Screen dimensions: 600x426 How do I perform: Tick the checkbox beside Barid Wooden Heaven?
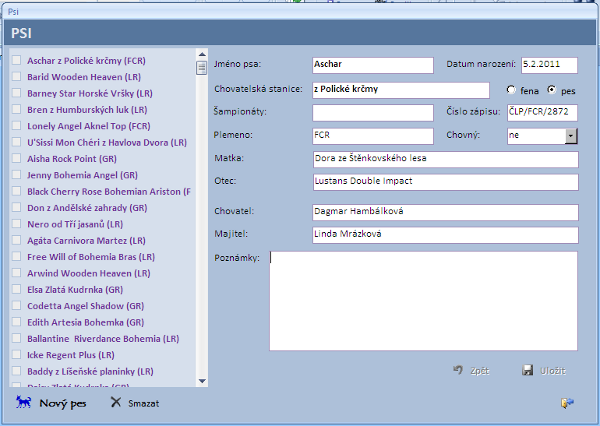pyautogui.click(x=16, y=77)
